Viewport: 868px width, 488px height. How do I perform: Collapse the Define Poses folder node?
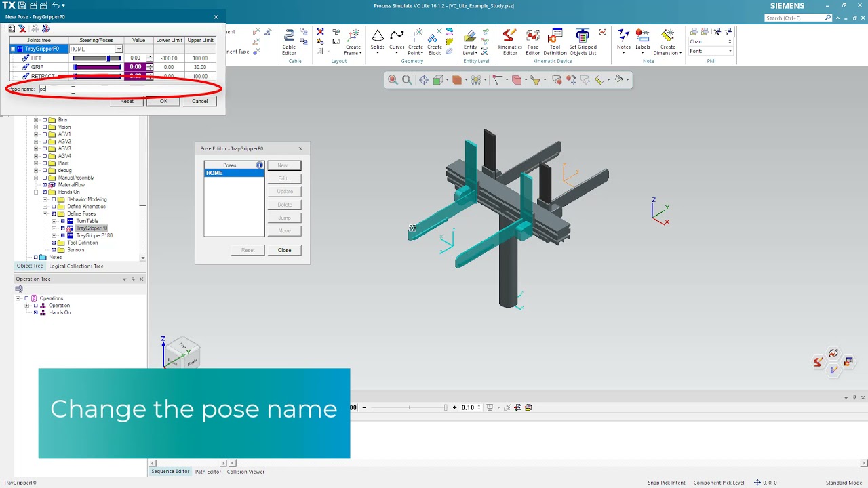(x=45, y=214)
